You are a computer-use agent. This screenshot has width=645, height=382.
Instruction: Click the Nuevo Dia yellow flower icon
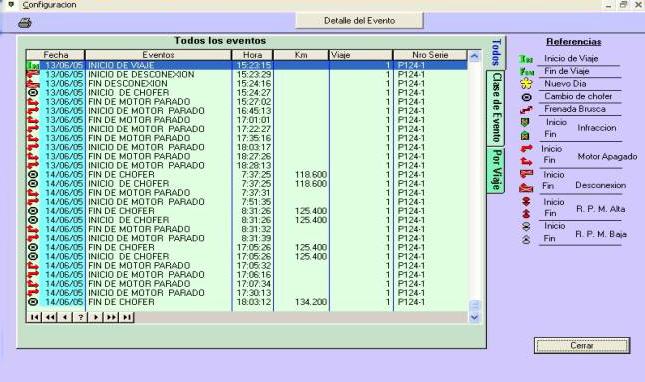[x=526, y=84]
